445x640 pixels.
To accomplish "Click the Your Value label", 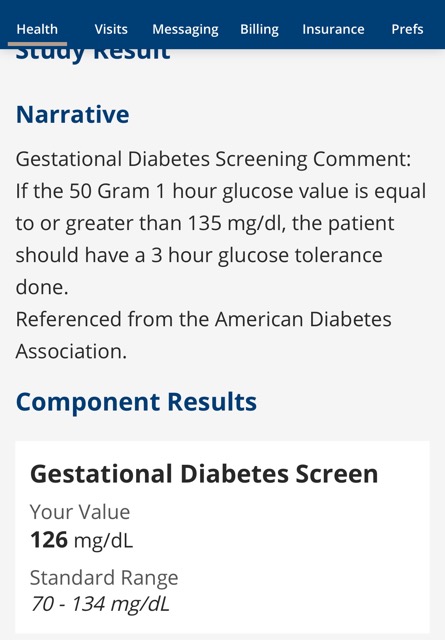I will (x=80, y=511).
